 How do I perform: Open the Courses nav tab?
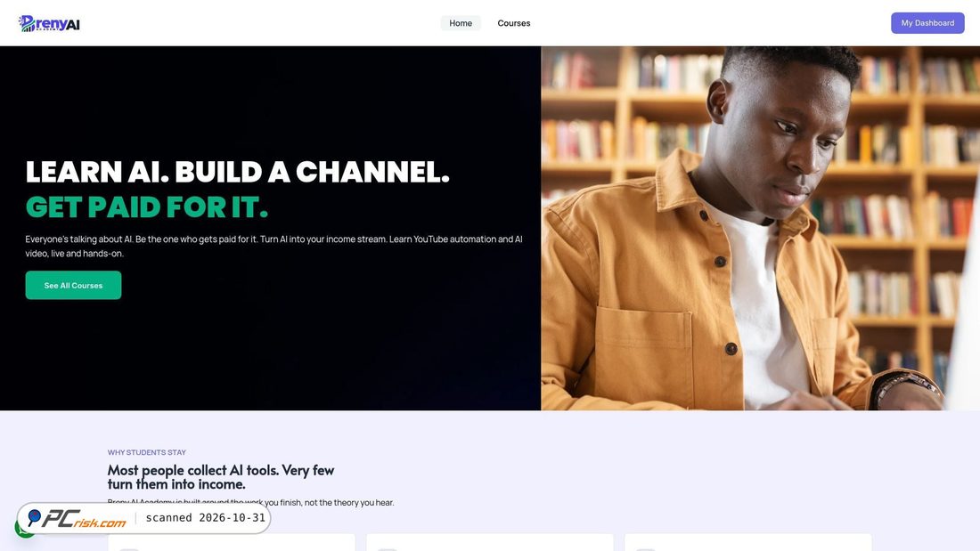pyautogui.click(x=514, y=23)
